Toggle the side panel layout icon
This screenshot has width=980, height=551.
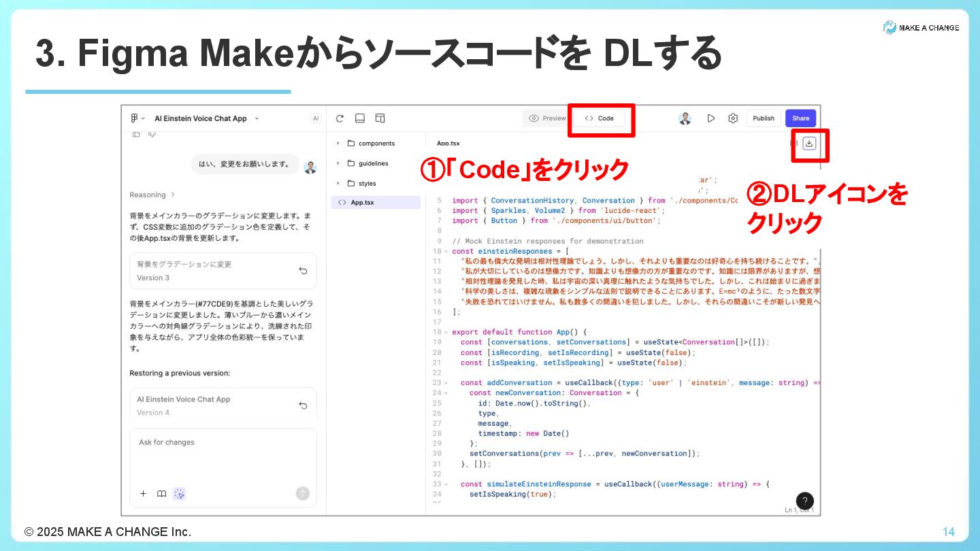380,118
